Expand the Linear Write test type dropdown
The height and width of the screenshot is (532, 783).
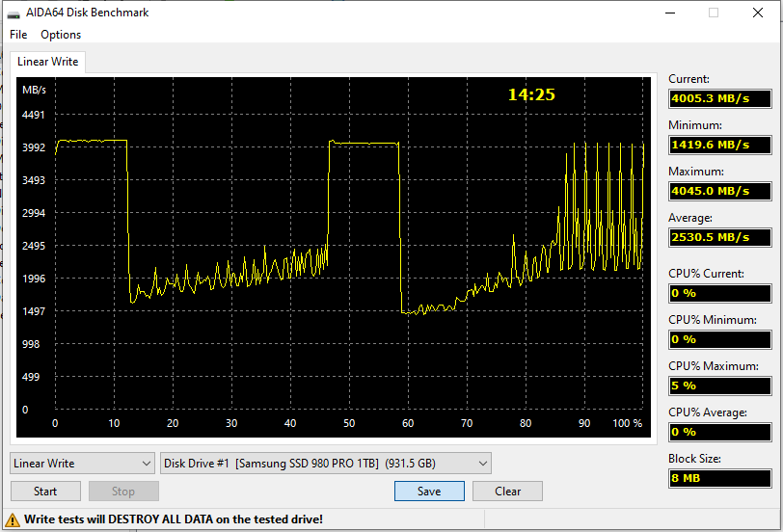pyautogui.click(x=82, y=464)
